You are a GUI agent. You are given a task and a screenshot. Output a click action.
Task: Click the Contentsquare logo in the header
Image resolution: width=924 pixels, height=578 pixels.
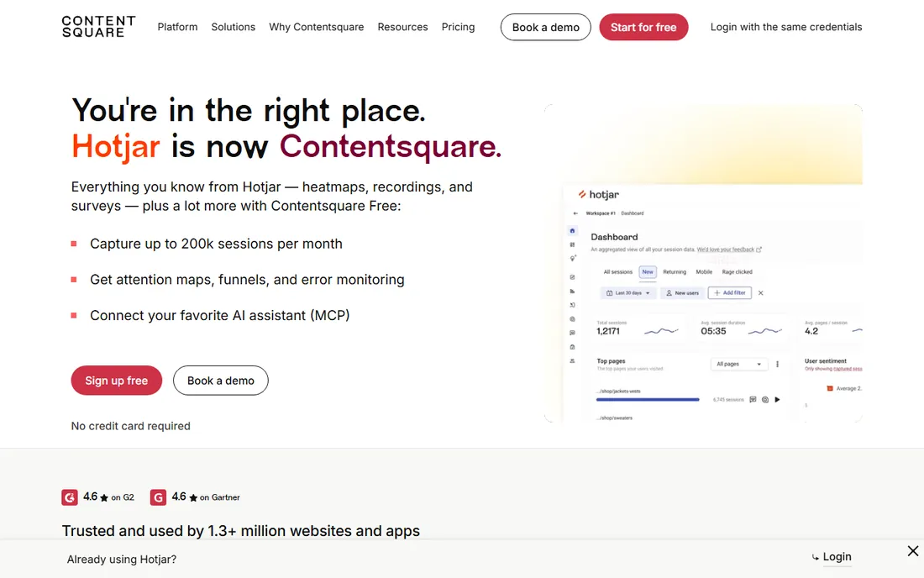point(98,27)
